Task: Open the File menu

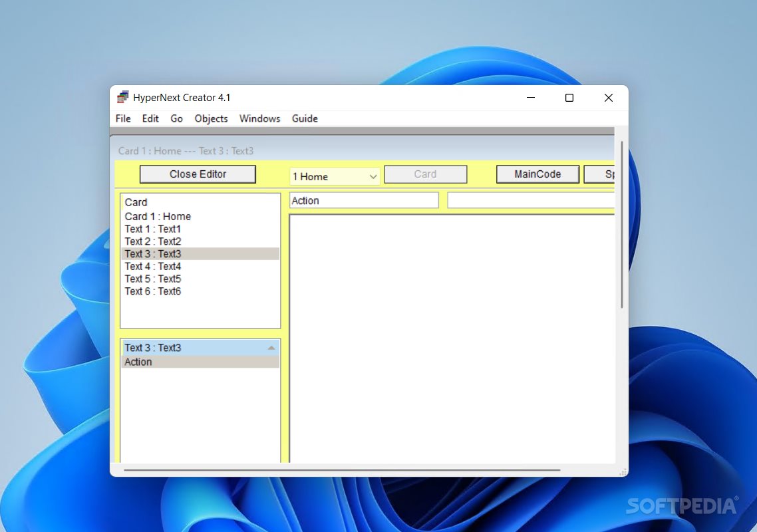Action: click(123, 119)
